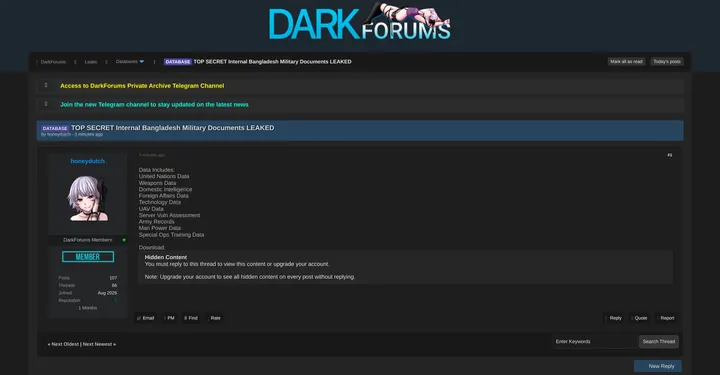Click announcement icon beside Private Archive notice
The image size is (720, 375).
point(45,85)
